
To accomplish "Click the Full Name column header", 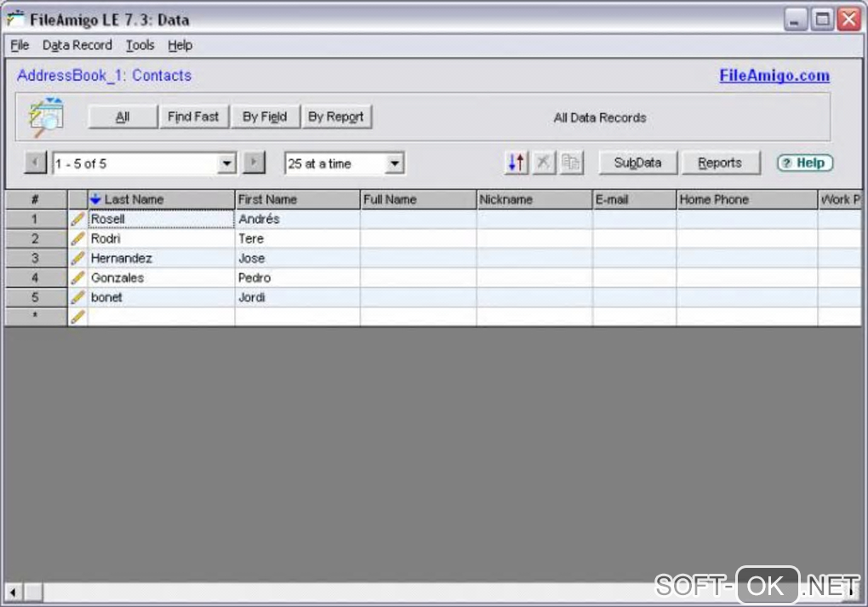I will pyautogui.click(x=418, y=199).
